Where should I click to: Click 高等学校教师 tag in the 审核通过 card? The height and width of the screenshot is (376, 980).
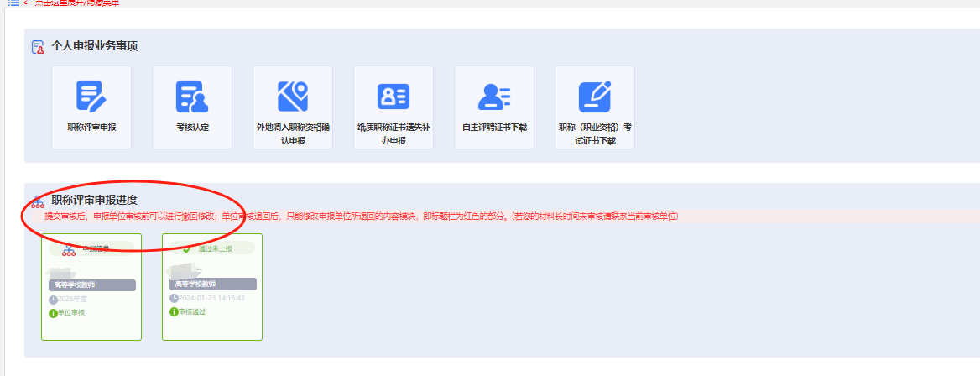click(x=212, y=284)
